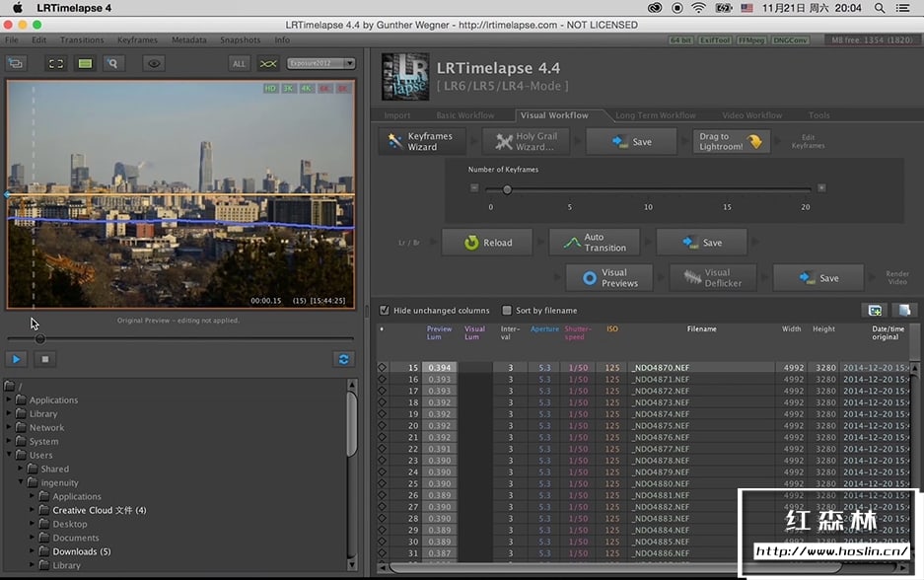This screenshot has width=924, height=580.
Task: Enable Sort by filename checkbox
Action: click(507, 310)
